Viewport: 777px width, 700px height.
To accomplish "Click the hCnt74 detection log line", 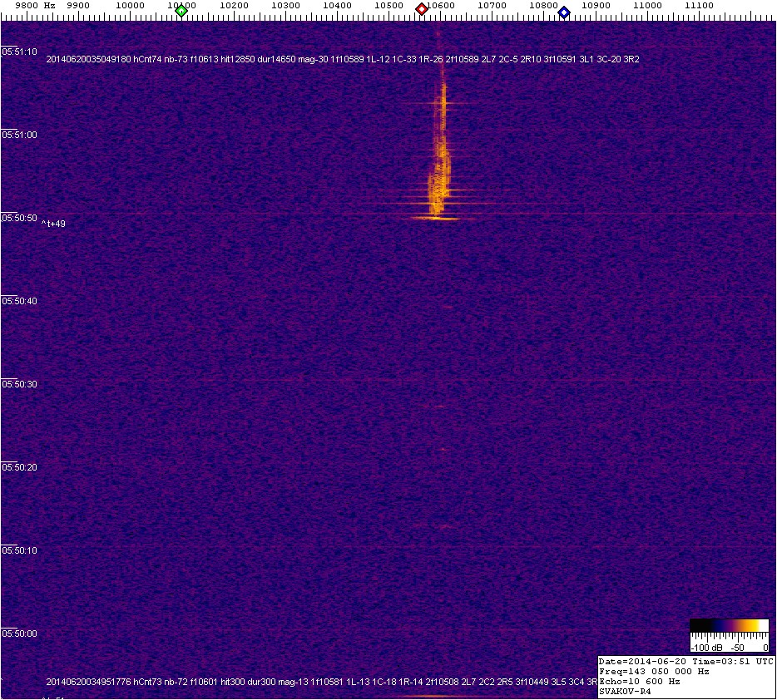I will pyautogui.click(x=343, y=59).
